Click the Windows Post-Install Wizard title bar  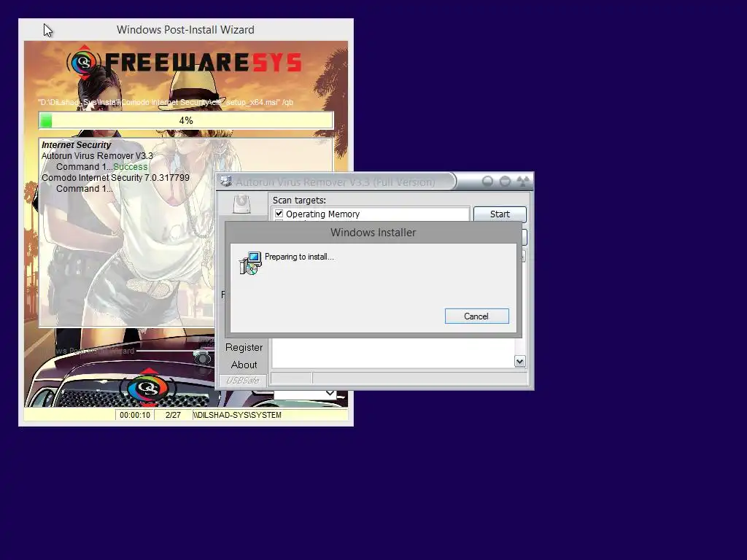186,29
